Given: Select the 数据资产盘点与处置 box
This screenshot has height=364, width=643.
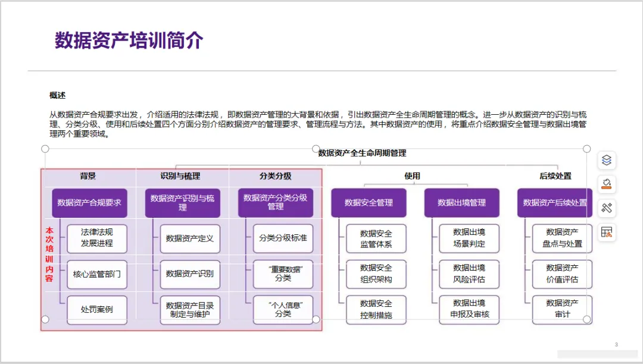Looking at the screenshot, I should (562, 239).
